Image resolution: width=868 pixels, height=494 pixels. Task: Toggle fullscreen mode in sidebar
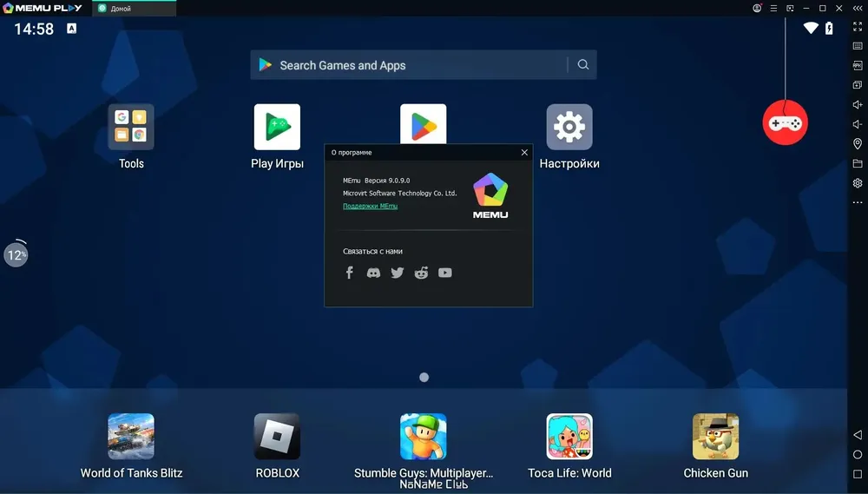[x=858, y=27]
